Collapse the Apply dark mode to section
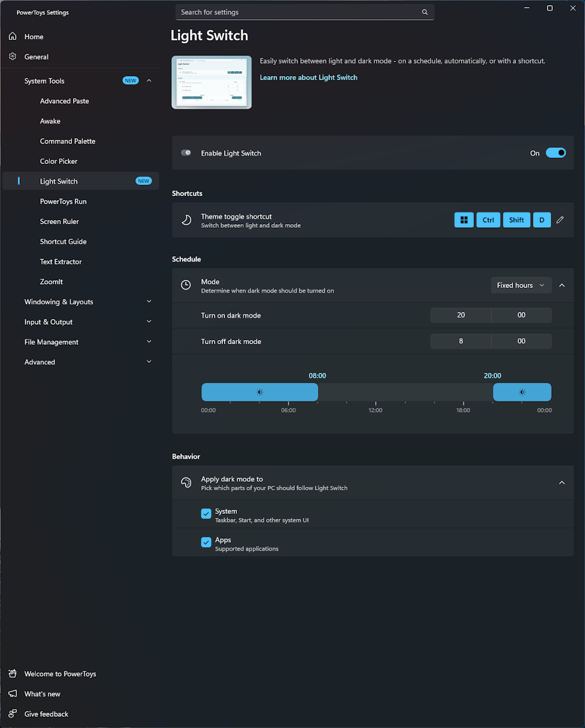The image size is (585, 728). [x=562, y=483]
